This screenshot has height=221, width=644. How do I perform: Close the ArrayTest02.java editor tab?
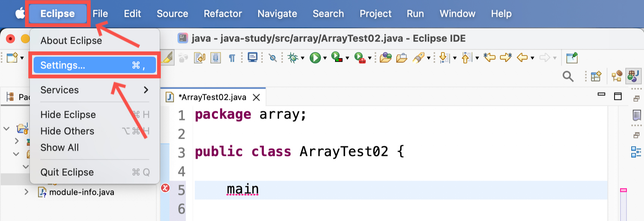(256, 97)
